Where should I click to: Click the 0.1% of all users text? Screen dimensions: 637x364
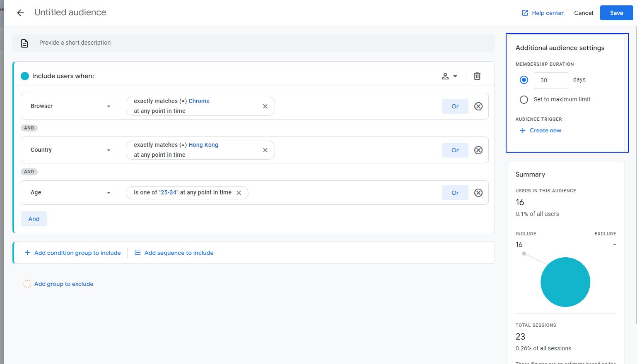(537, 214)
